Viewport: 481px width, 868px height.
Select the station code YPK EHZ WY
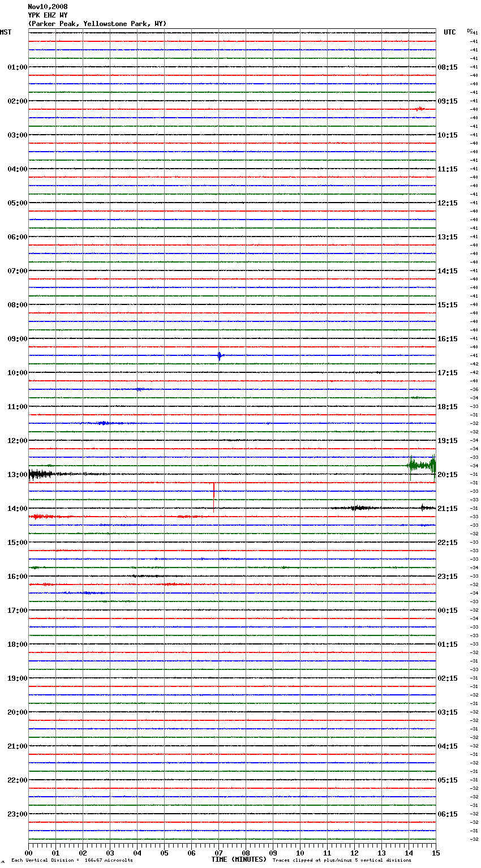pos(48,15)
